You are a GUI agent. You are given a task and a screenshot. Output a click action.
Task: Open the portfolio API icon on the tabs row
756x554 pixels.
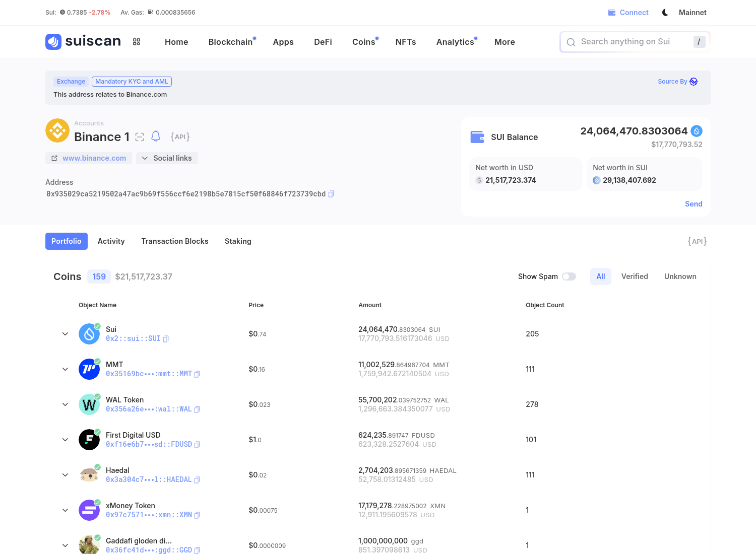(697, 241)
